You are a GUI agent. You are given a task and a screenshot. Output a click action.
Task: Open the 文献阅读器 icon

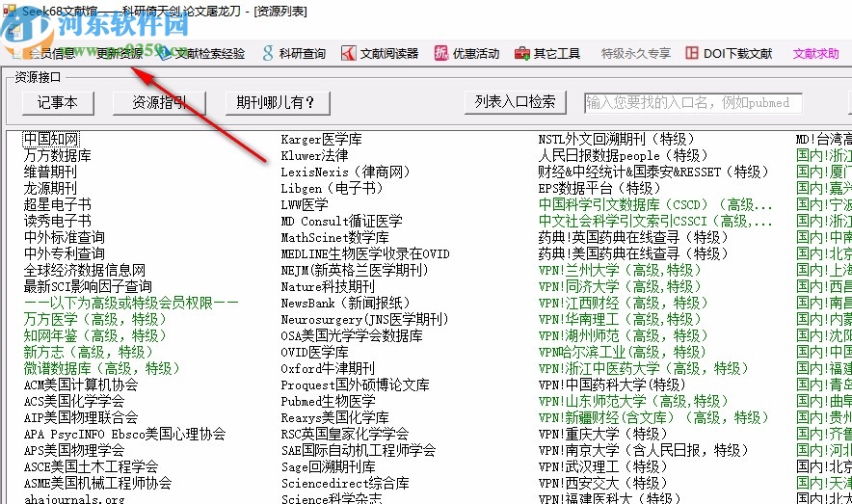point(348,53)
